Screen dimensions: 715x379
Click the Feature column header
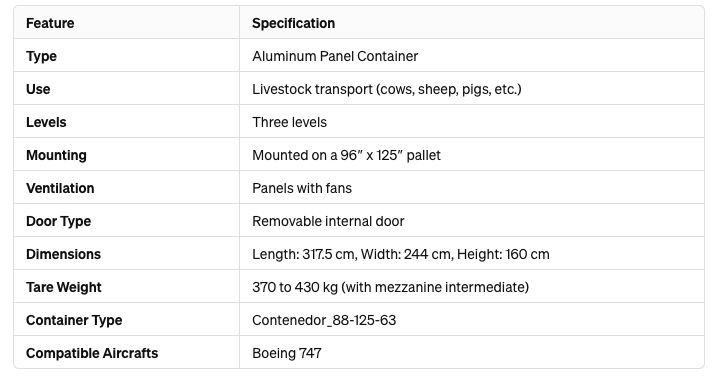(50, 23)
